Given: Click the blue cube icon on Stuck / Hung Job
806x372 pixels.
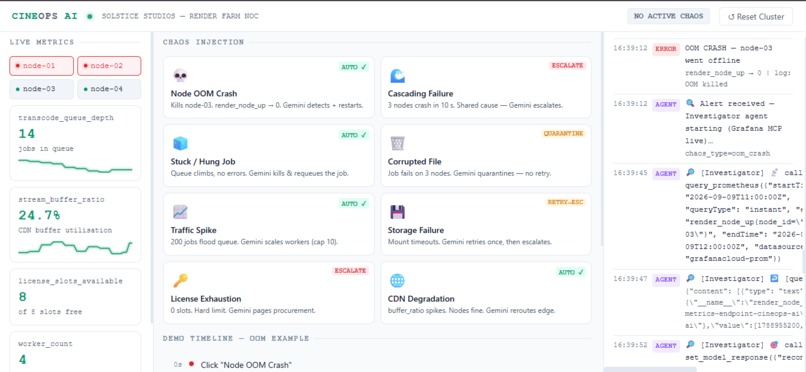Looking at the screenshot, I should click(180, 143).
